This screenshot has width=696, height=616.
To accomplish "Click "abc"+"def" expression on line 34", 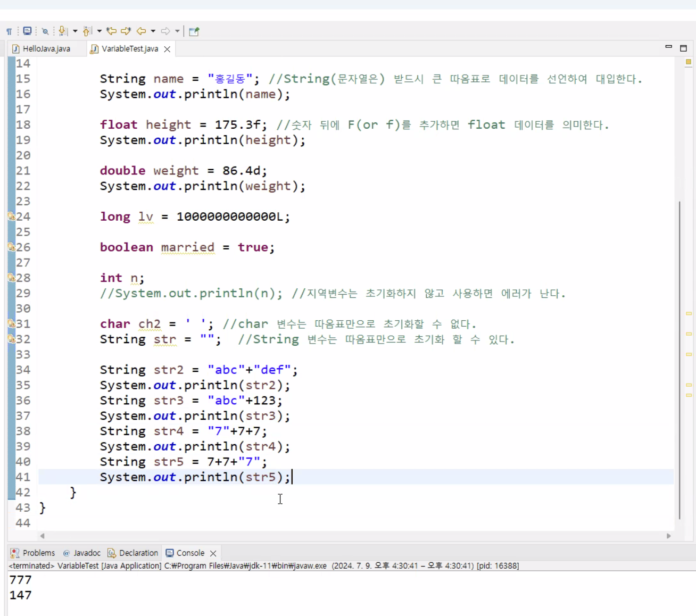I will [249, 369].
